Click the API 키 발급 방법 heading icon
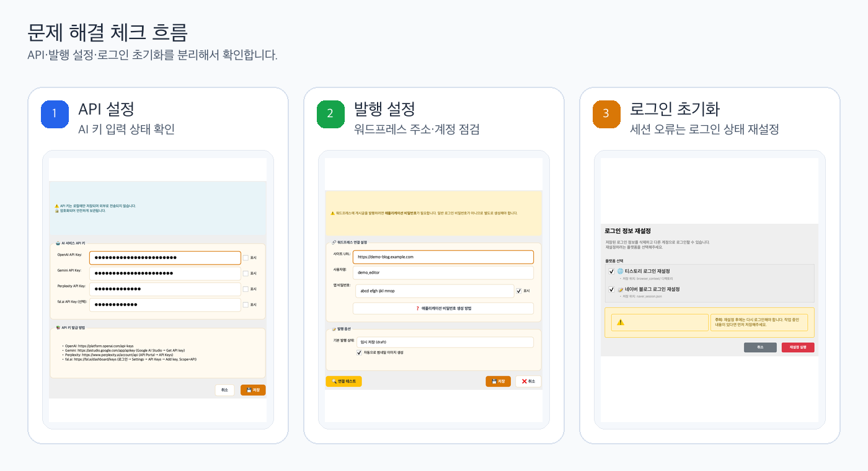The height and width of the screenshot is (471, 868). coord(58,327)
